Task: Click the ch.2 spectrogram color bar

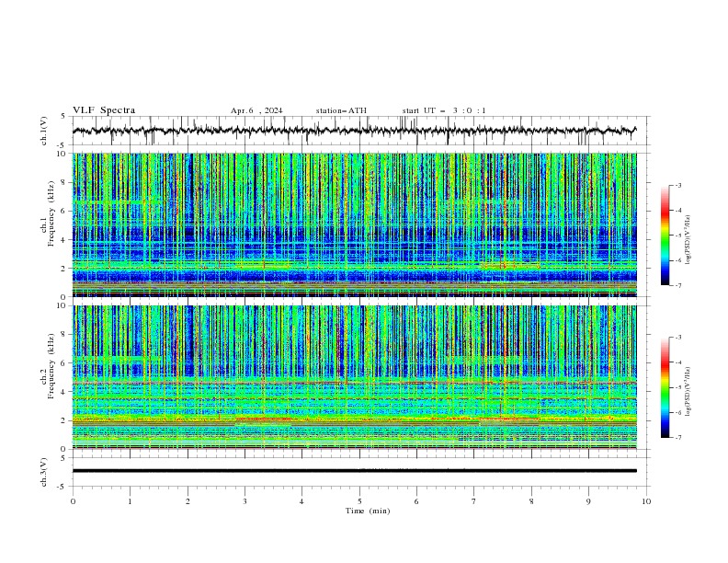Action: [665, 387]
